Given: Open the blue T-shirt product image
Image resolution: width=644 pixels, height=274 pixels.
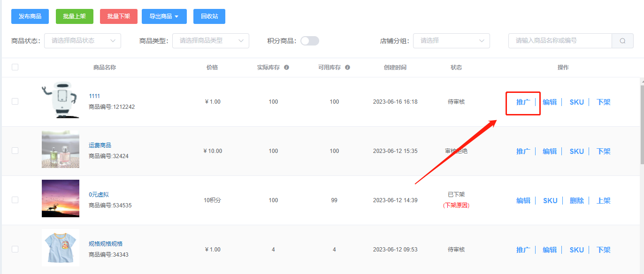Looking at the screenshot, I should pyautogui.click(x=61, y=248).
